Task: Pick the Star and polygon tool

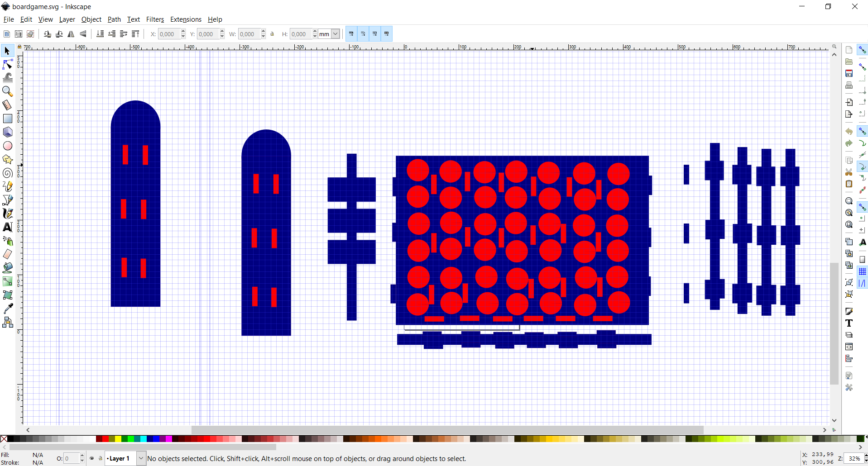Action: 7,159
